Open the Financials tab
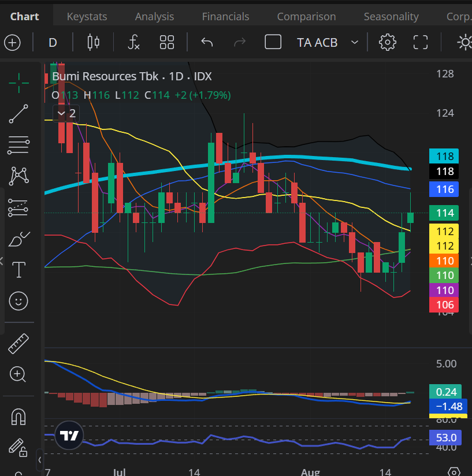The image size is (472, 476). click(x=225, y=16)
